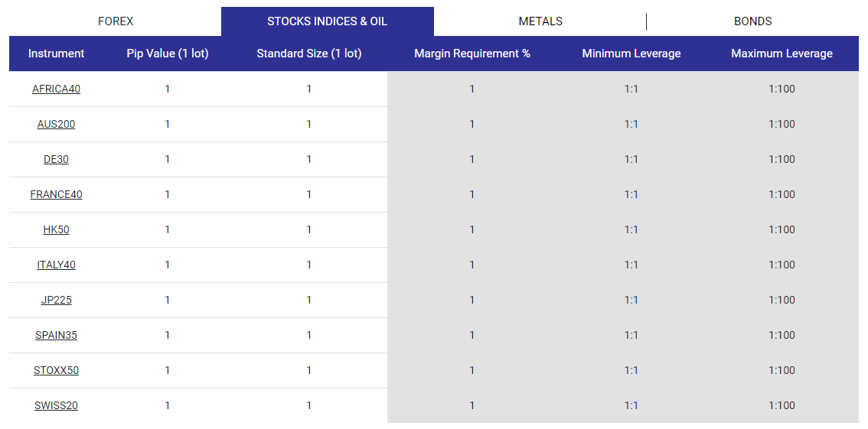Select JP225 minimum leverage 1:1 cell
This screenshot has width=868, height=429.
(631, 301)
